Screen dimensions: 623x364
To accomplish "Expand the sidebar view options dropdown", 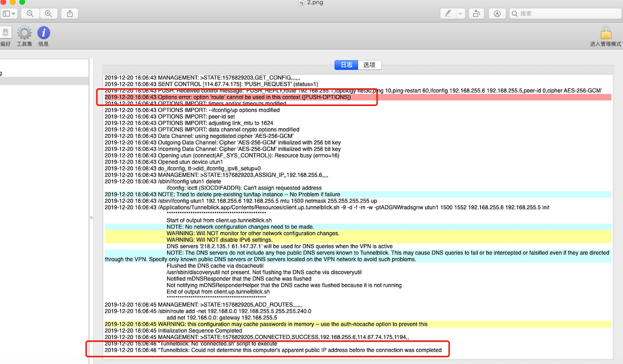I will tap(8, 13).
